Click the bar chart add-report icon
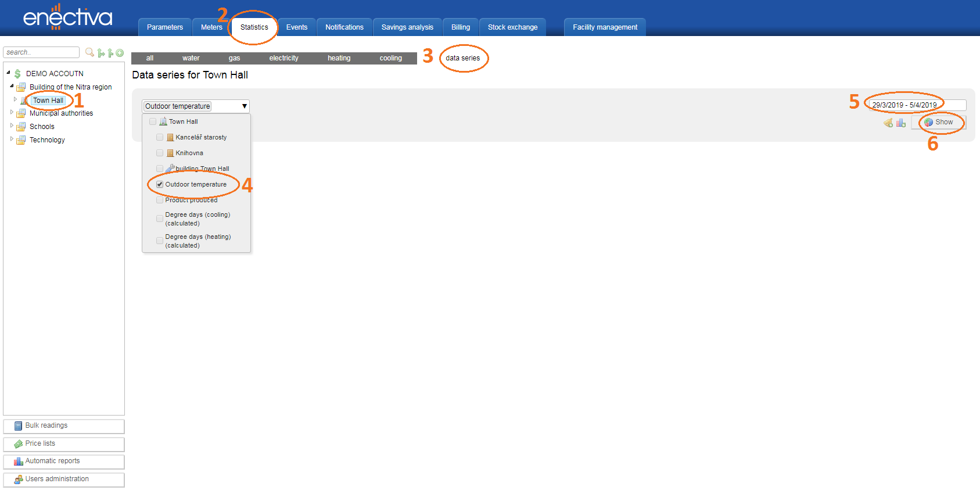 (901, 123)
